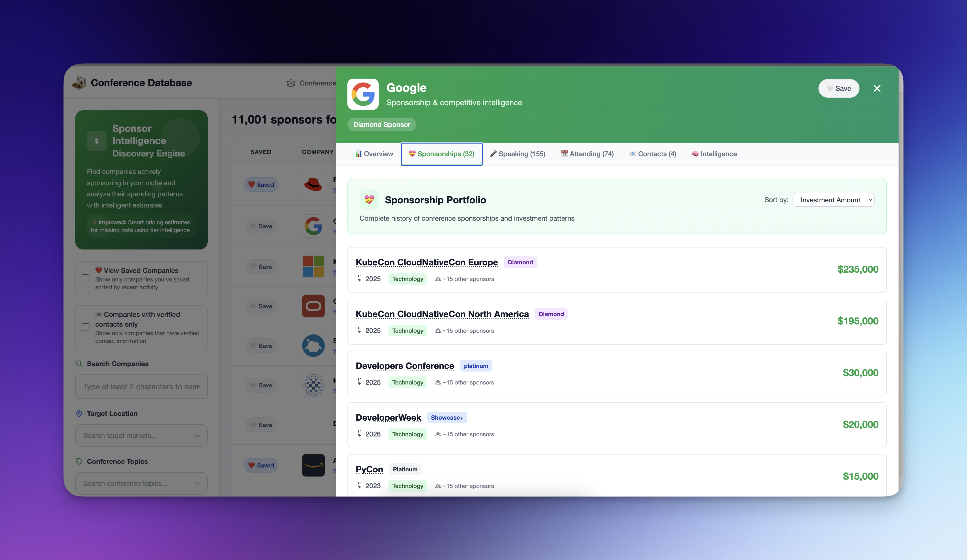The height and width of the screenshot is (560, 967).
Task: Click the Diamond badge on KubeCon North America
Action: (551, 314)
